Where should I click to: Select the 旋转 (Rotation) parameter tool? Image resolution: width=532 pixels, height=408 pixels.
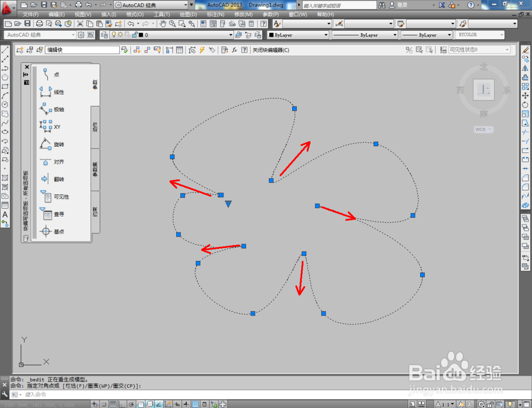(51, 145)
